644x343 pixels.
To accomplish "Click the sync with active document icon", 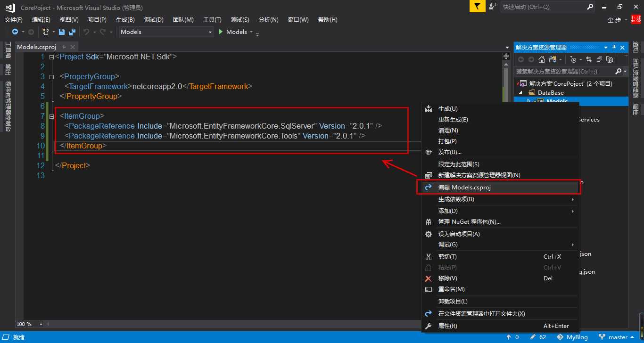I will pyautogui.click(x=589, y=59).
